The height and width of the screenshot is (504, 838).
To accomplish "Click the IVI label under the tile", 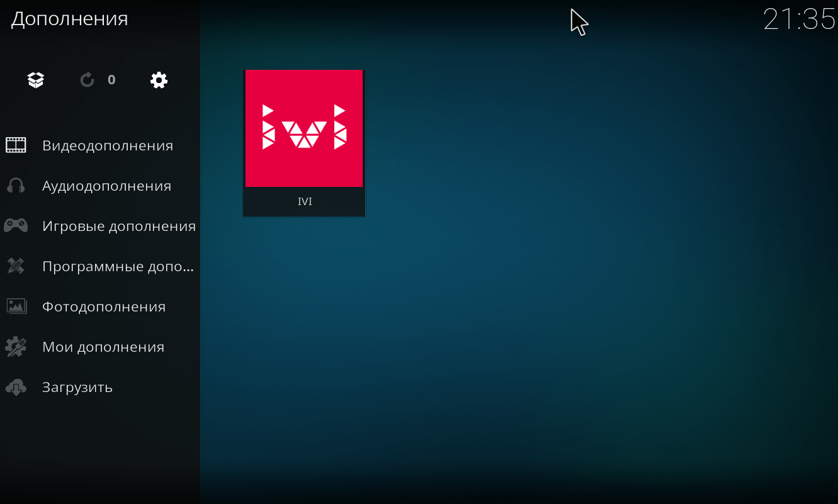I will [x=305, y=201].
